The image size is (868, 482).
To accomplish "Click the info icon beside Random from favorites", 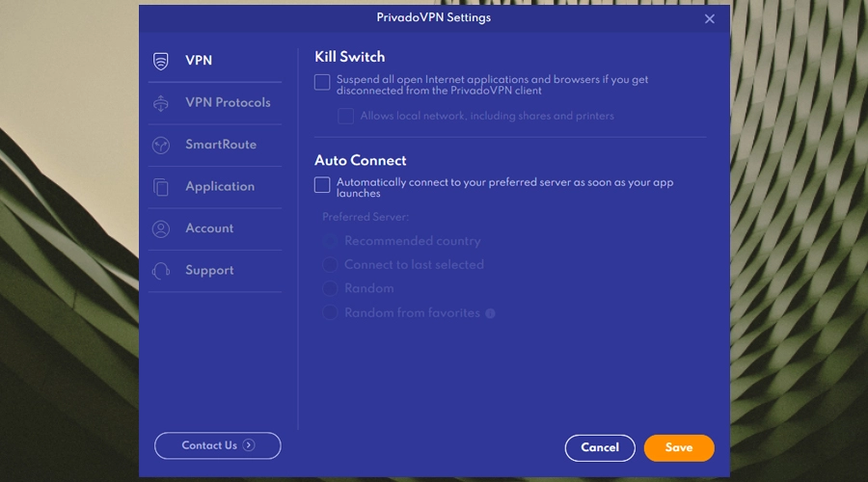I will (x=490, y=313).
